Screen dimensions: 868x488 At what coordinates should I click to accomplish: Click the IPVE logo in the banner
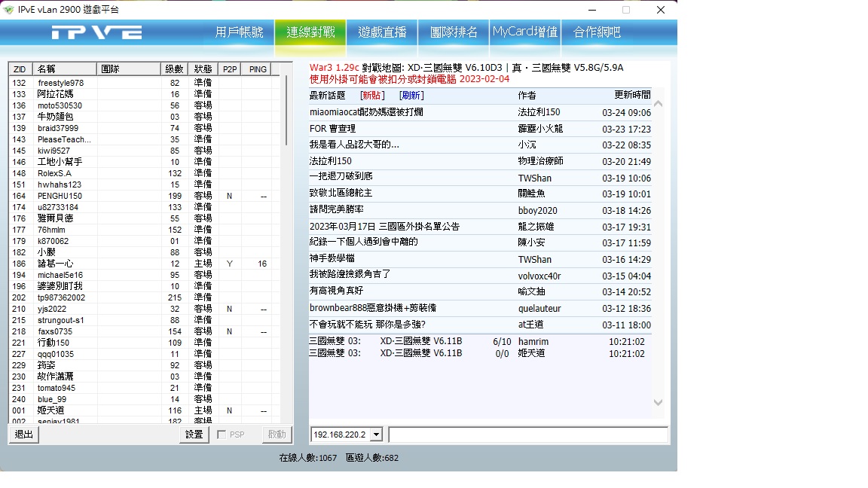pyautogui.click(x=96, y=32)
